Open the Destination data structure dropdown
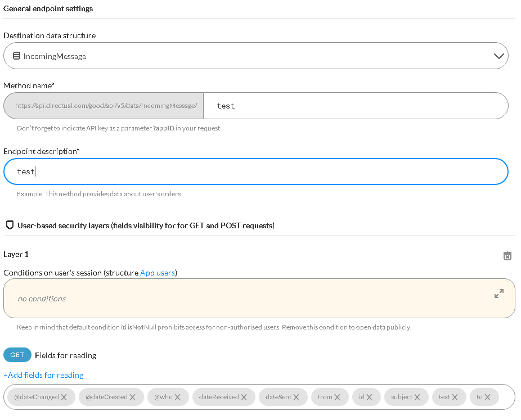Viewport: 521px width, 420px height. point(256,56)
